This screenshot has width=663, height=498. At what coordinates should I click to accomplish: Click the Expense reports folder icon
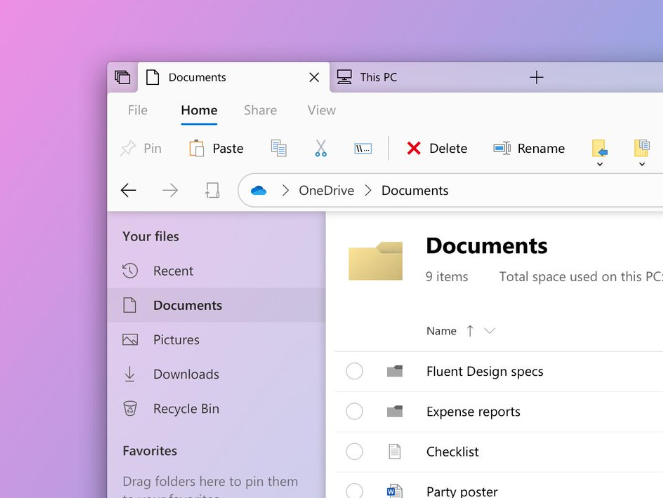click(395, 411)
